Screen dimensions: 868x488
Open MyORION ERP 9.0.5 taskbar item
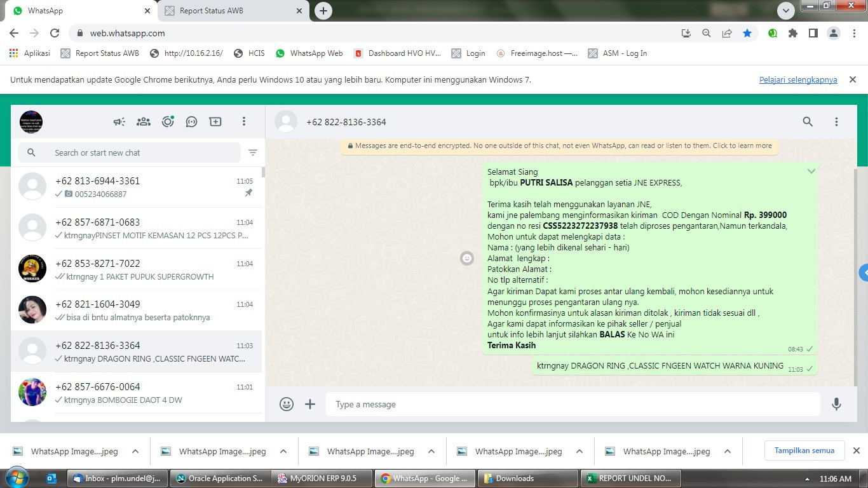click(x=322, y=478)
